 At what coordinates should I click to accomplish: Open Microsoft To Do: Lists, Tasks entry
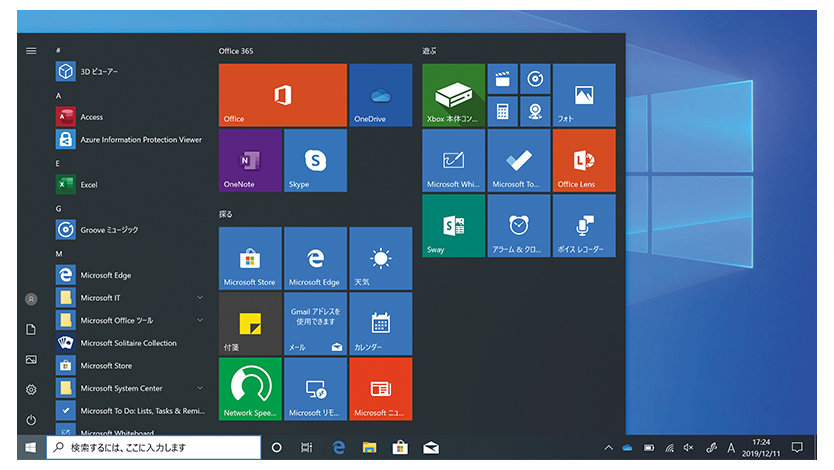[x=130, y=410]
